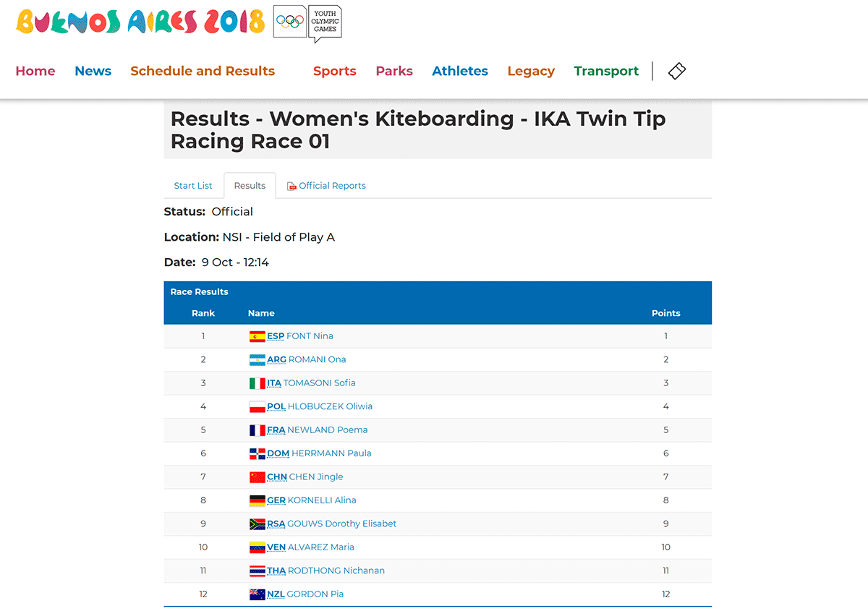Click the South Africa flag icon
The width and height of the screenshot is (868, 611).
pyautogui.click(x=257, y=524)
